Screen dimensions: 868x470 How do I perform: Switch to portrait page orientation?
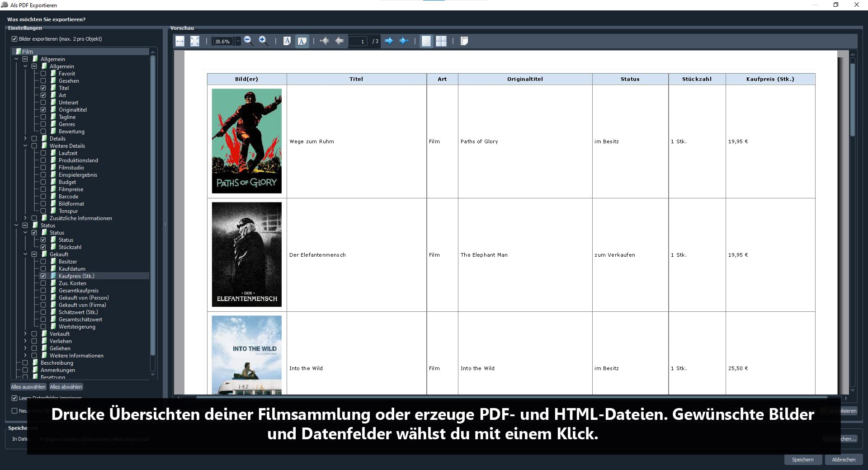click(287, 41)
